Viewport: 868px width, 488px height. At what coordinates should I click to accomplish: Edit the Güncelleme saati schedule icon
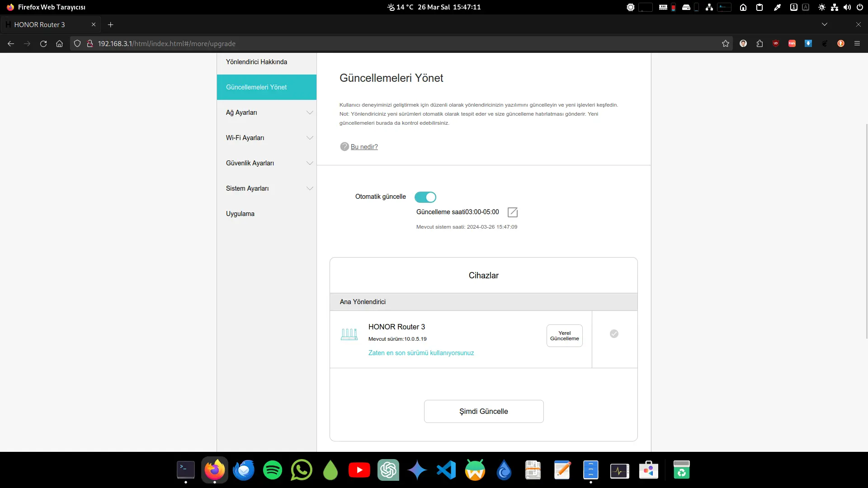pyautogui.click(x=513, y=212)
